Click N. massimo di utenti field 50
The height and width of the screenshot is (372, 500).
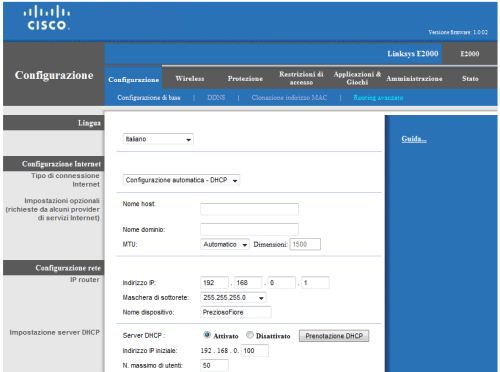(214, 365)
